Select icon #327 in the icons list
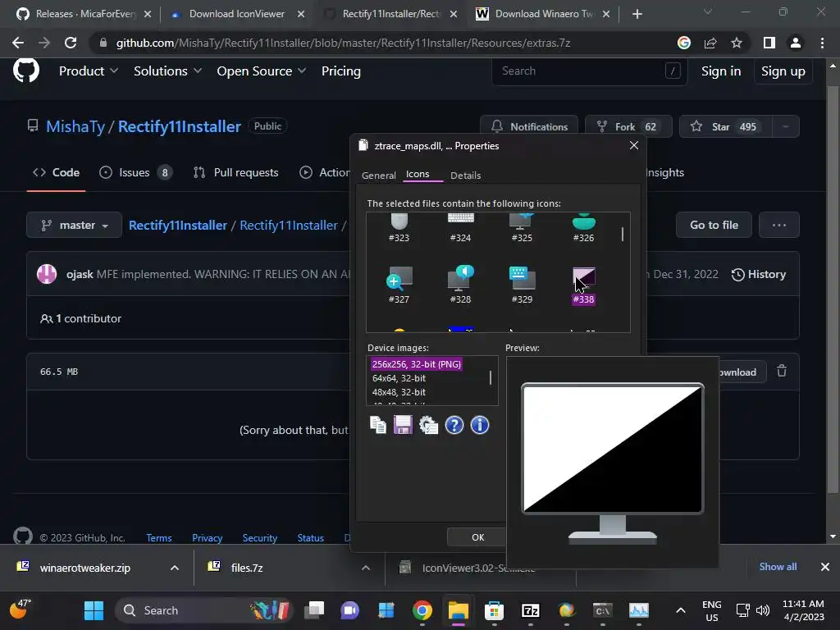The image size is (840, 630). pos(399,285)
